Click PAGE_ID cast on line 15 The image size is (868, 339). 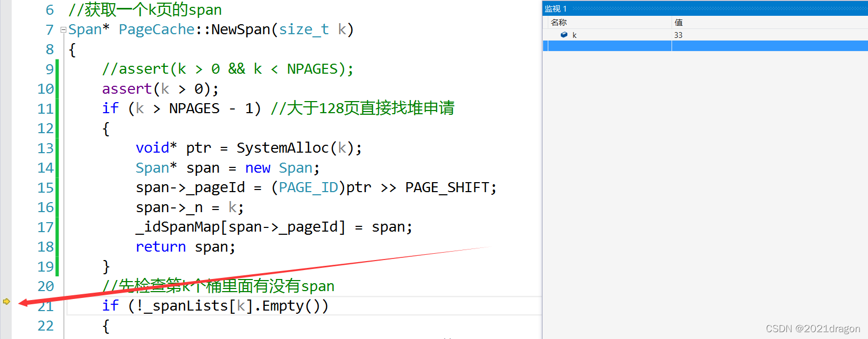tap(309, 187)
